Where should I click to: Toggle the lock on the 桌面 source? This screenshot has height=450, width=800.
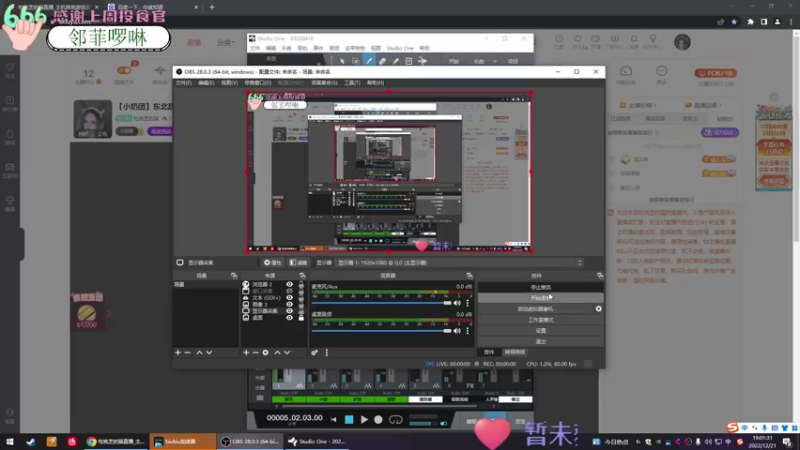tap(301, 317)
